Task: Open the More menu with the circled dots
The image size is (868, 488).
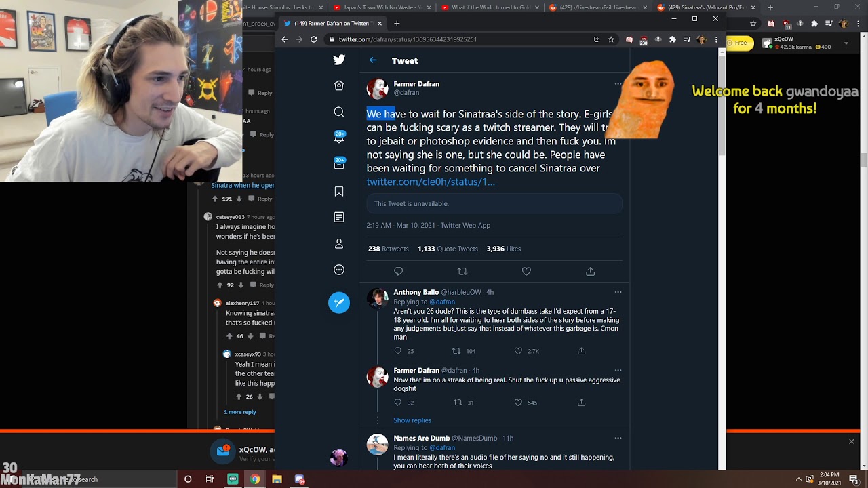Action: [339, 270]
